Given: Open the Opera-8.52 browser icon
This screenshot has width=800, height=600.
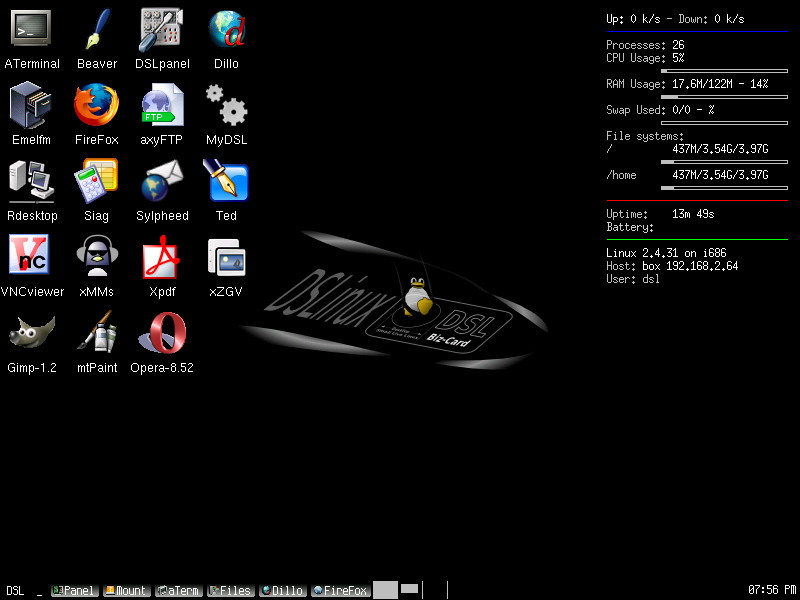Looking at the screenshot, I should pyautogui.click(x=161, y=333).
